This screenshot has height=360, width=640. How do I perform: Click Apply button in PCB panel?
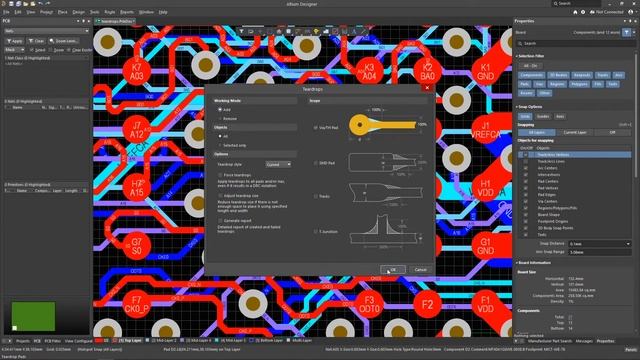coord(15,41)
